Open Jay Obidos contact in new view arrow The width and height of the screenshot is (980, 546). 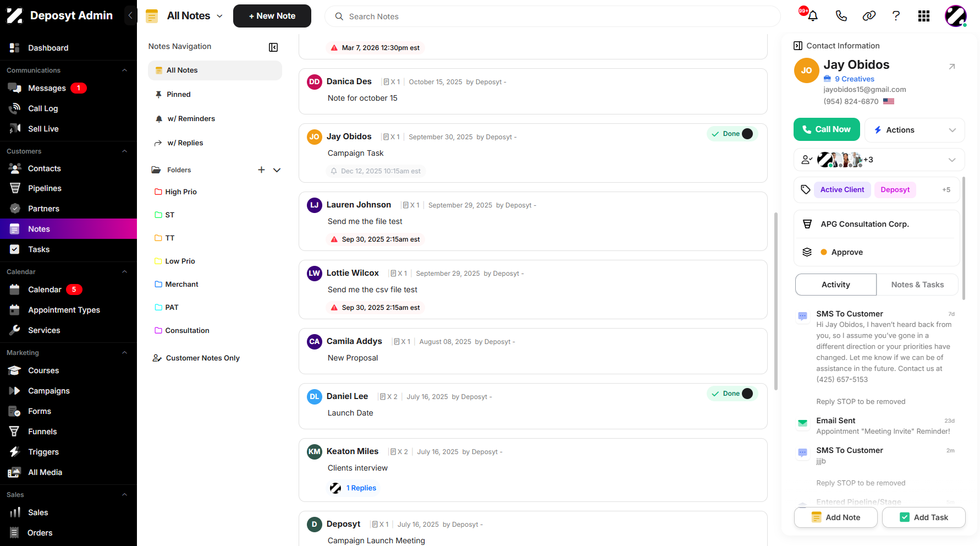952,67
